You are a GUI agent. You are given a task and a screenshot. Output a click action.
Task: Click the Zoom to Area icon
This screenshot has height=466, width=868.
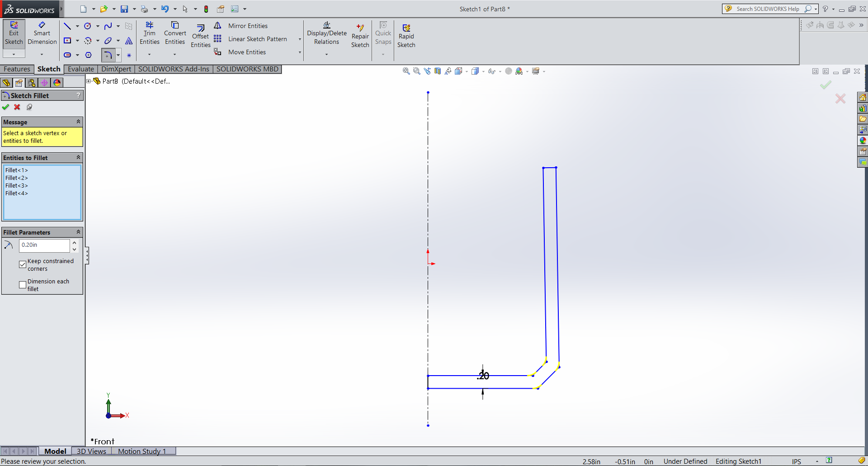tap(416, 71)
